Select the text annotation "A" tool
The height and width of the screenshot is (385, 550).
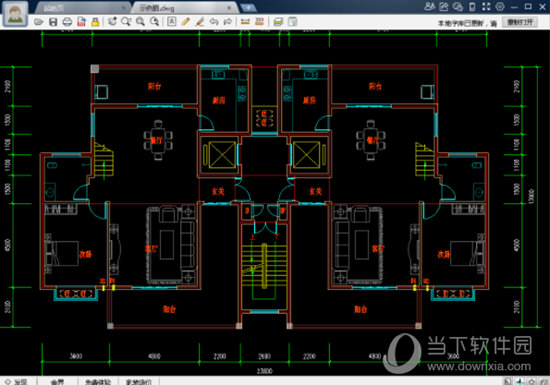pos(172,22)
